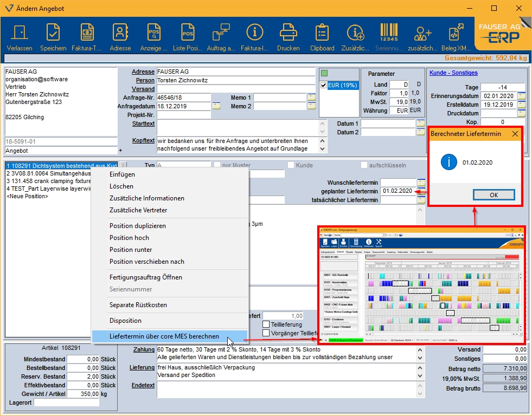Click the Anfrage-Nr. input field
The width and height of the screenshot is (532, 416).
(x=183, y=97)
